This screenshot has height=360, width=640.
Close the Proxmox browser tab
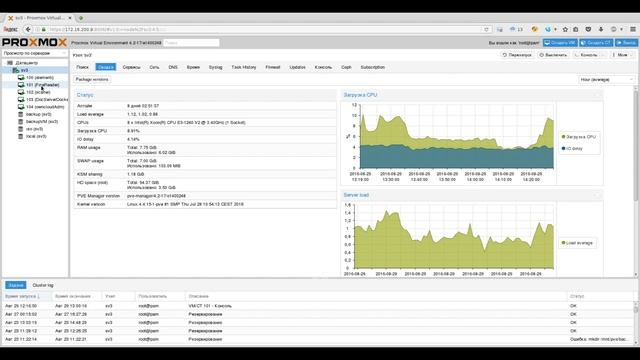tap(70, 18)
